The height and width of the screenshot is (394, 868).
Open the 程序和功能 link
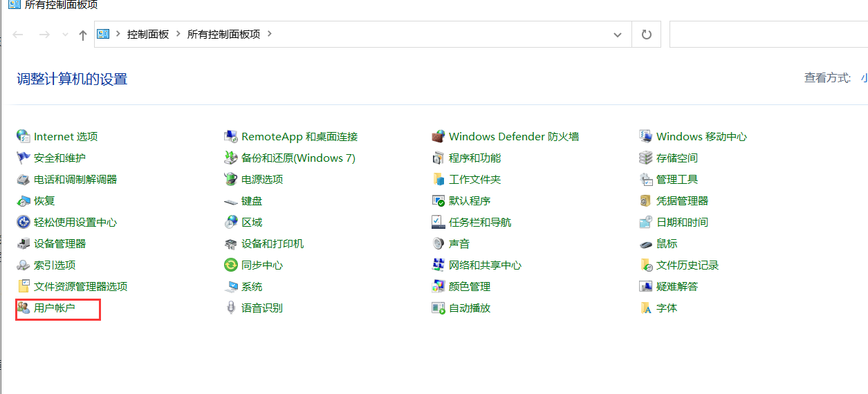pyautogui.click(x=474, y=158)
